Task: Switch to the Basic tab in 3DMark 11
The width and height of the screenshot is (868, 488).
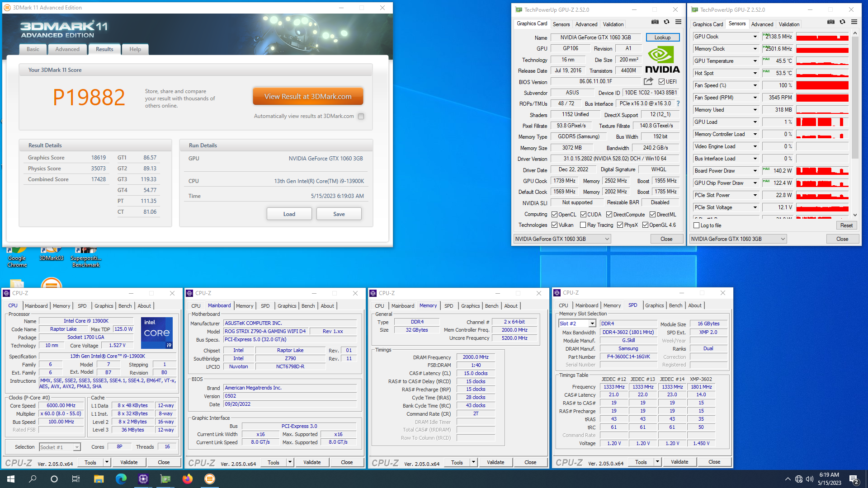Action: tap(33, 49)
